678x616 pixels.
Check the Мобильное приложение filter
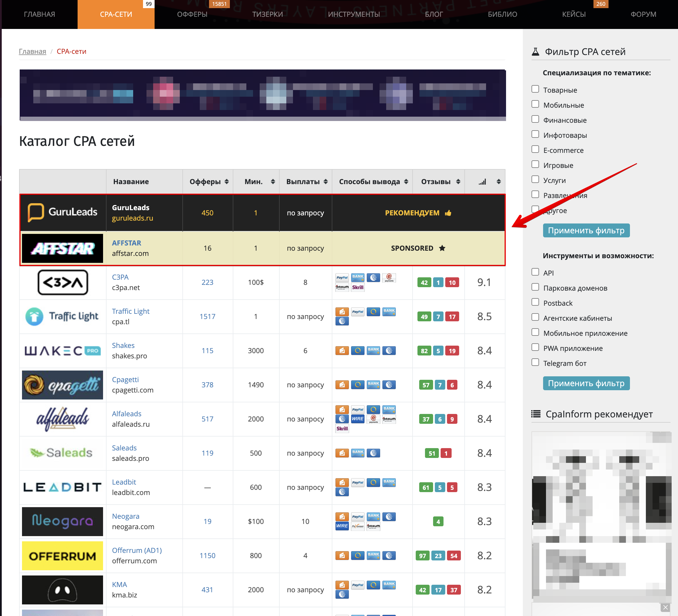tap(535, 333)
